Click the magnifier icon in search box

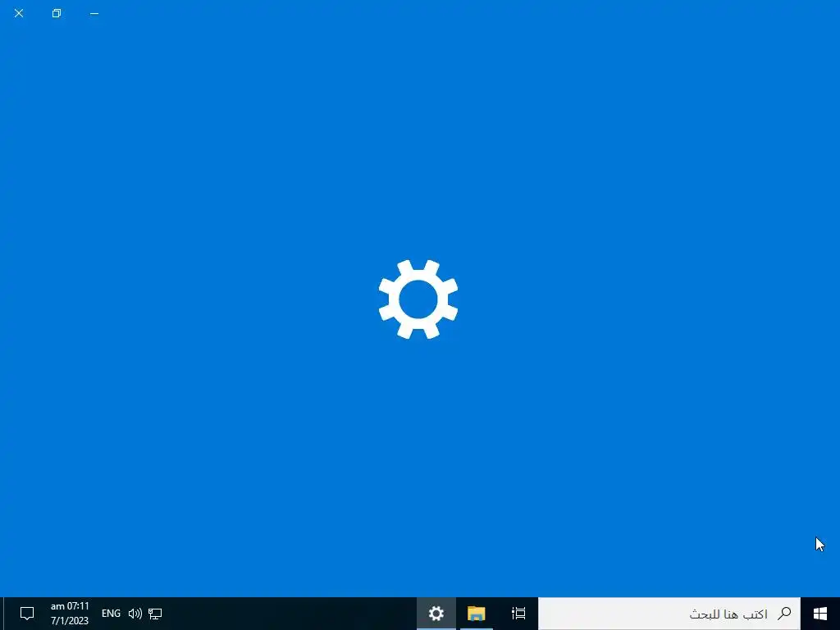(784, 614)
